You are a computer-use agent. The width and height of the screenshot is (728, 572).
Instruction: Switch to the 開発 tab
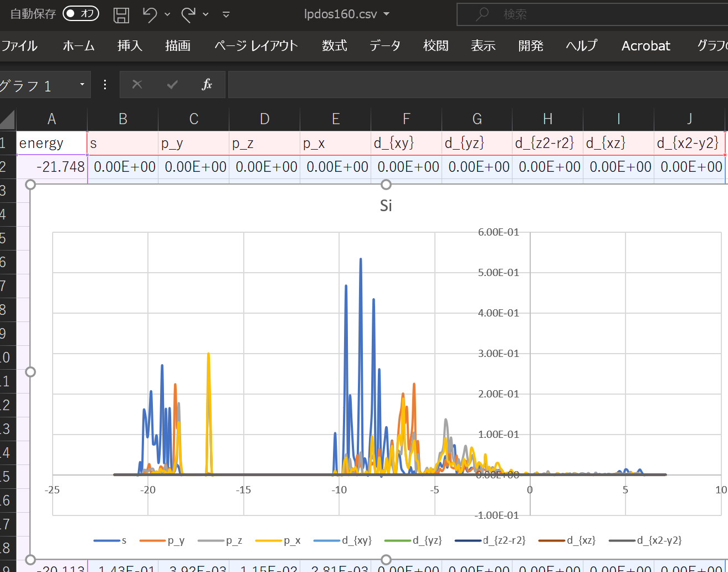531,45
